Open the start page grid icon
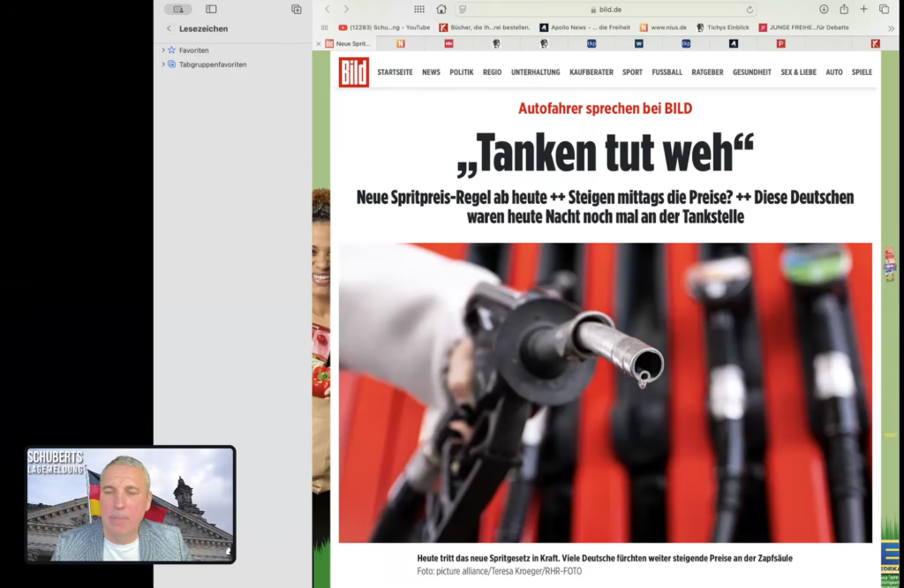 [x=419, y=9]
